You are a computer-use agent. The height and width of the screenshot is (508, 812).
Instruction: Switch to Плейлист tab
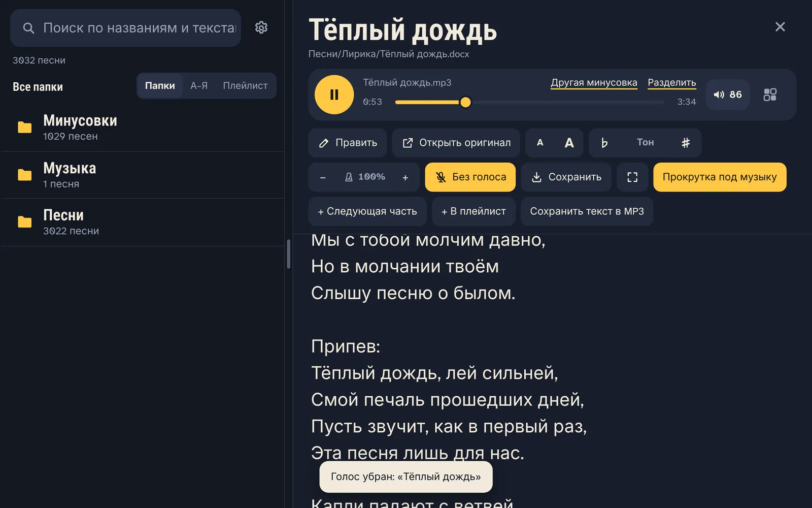[245, 86]
